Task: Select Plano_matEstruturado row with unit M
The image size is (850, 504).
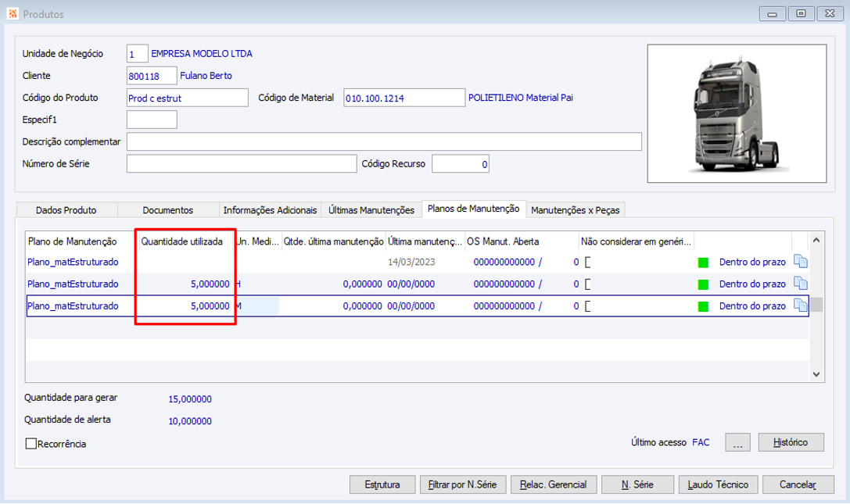Action: 418,306
